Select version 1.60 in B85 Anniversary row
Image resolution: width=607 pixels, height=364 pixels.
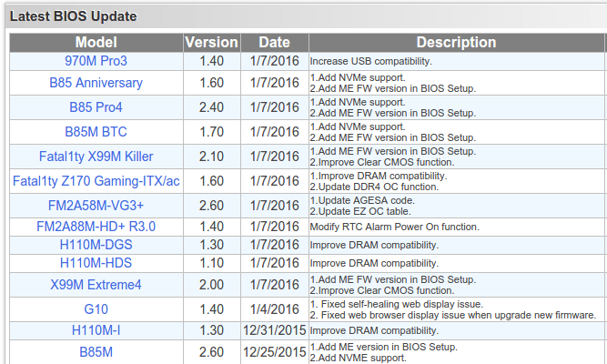click(211, 83)
